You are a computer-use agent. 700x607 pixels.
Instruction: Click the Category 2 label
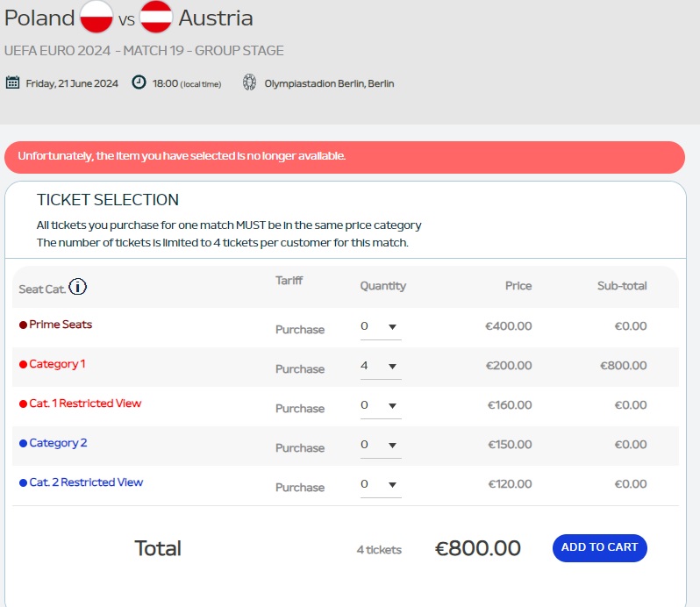point(58,443)
